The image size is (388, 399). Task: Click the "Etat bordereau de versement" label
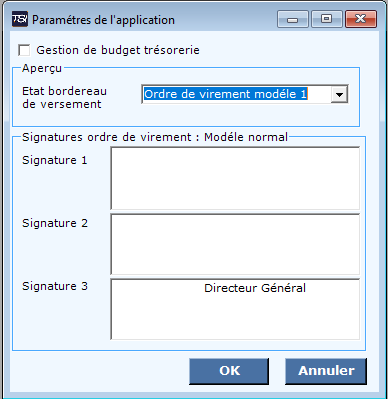64,97
